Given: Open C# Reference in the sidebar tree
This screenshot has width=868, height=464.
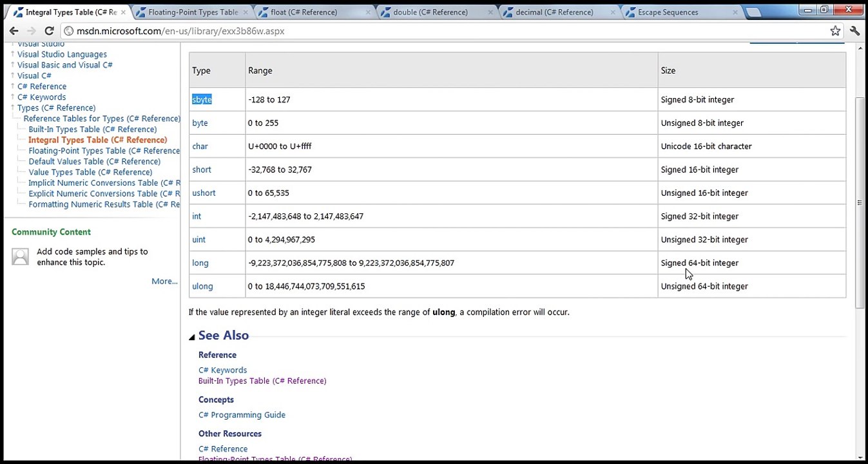Looking at the screenshot, I should pos(42,86).
